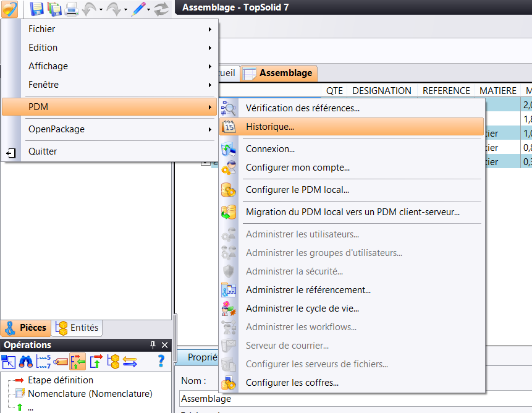Image resolution: width=532 pixels, height=413 pixels.
Task: Expand the OpenPackage submenu
Action: (109, 129)
